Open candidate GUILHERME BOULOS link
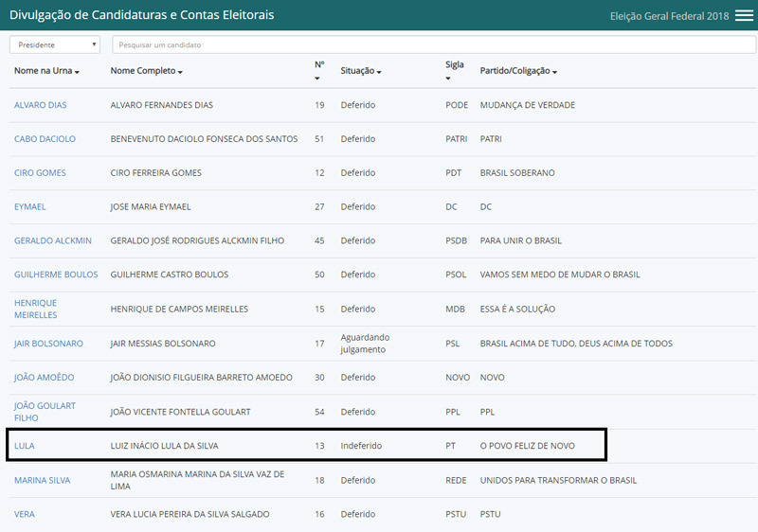 pos(56,275)
